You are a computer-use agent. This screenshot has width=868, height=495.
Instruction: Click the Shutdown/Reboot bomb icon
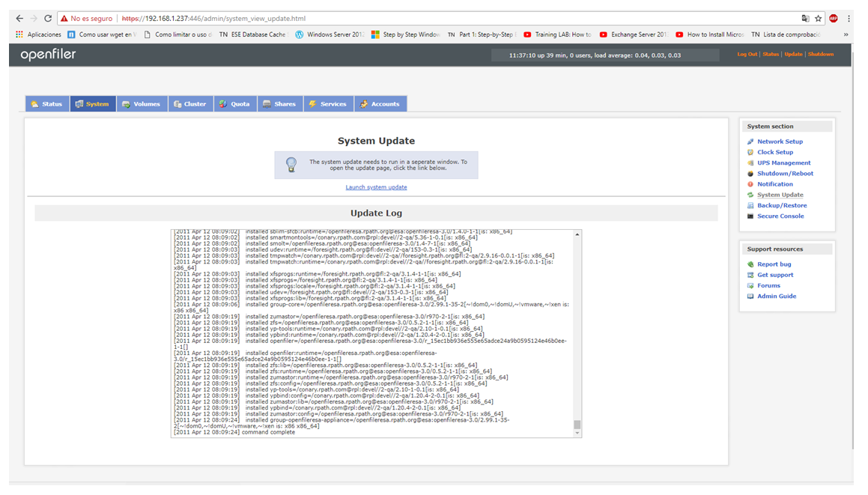point(750,173)
